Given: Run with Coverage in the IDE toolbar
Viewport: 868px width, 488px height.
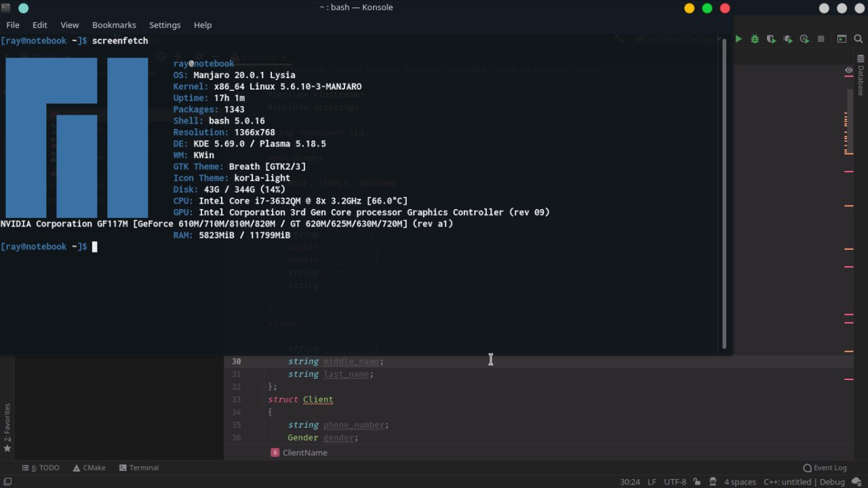Looking at the screenshot, I should tap(772, 39).
